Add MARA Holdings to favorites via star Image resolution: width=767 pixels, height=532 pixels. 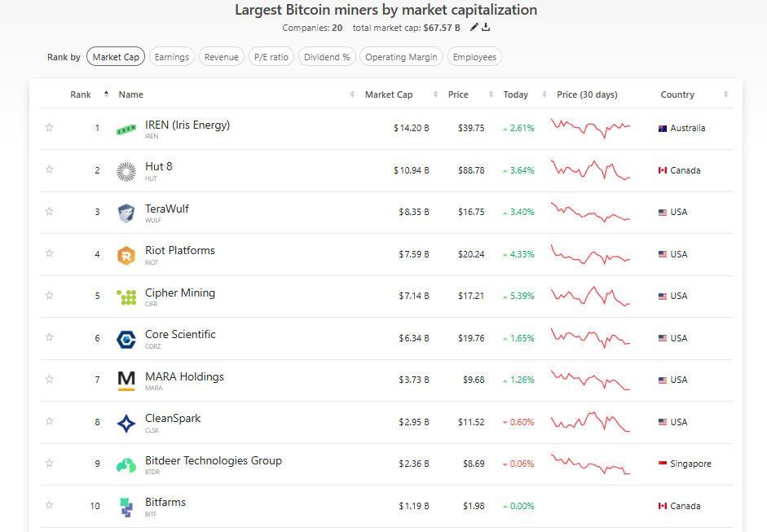(50, 379)
